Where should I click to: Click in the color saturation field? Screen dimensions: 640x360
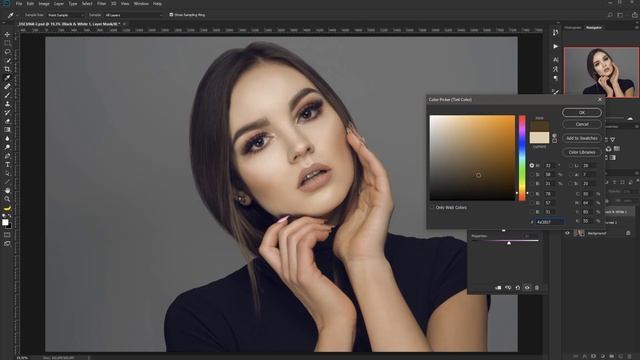click(x=472, y=158)
